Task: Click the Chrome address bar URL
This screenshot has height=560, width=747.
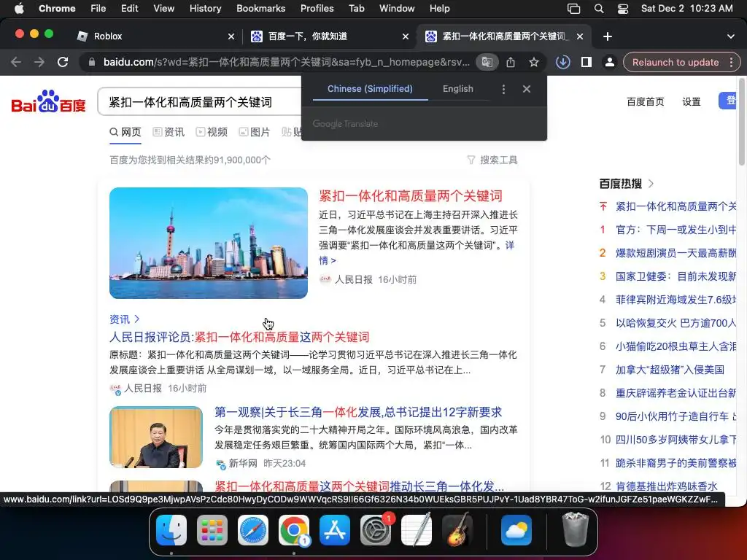Action: 286,62
